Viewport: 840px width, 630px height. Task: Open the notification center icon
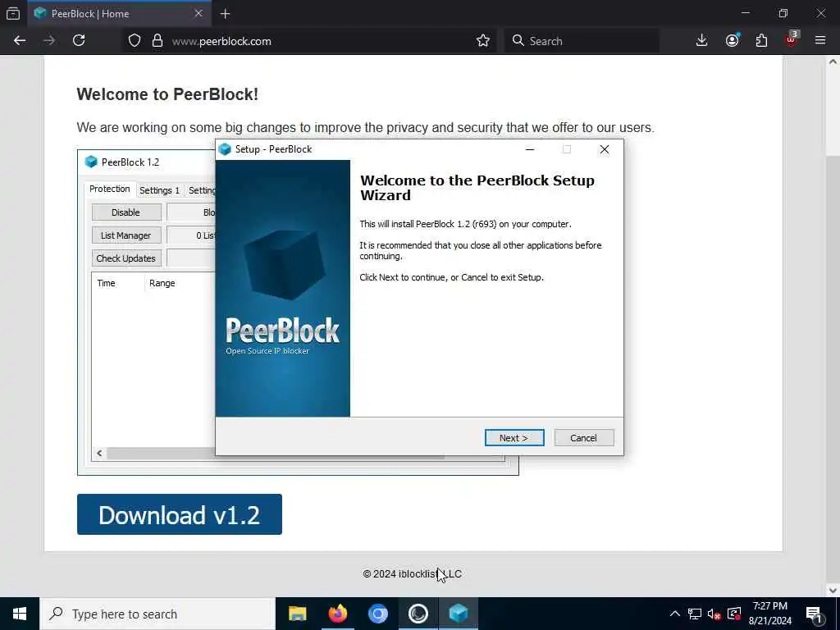[814, 614]
